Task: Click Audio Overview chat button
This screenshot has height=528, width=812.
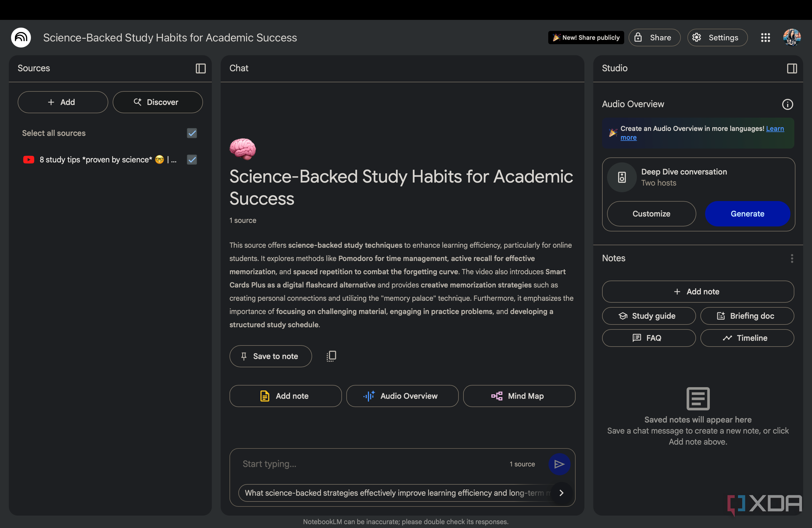Action: pyautogui.click(x=402, y=396)
